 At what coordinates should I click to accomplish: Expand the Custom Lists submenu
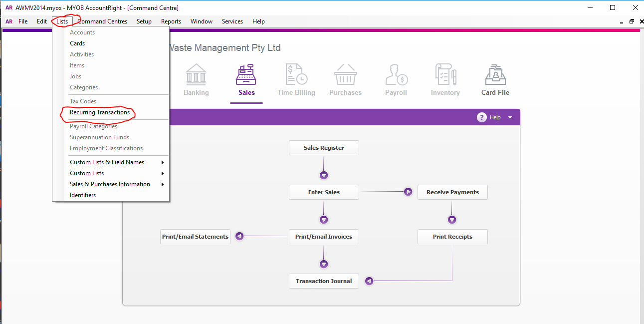tap(162, 173)
